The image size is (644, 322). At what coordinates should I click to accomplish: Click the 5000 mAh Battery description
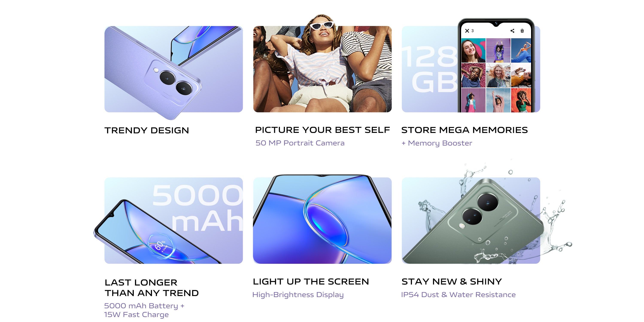pyautogui.click(x=144, y=310)
